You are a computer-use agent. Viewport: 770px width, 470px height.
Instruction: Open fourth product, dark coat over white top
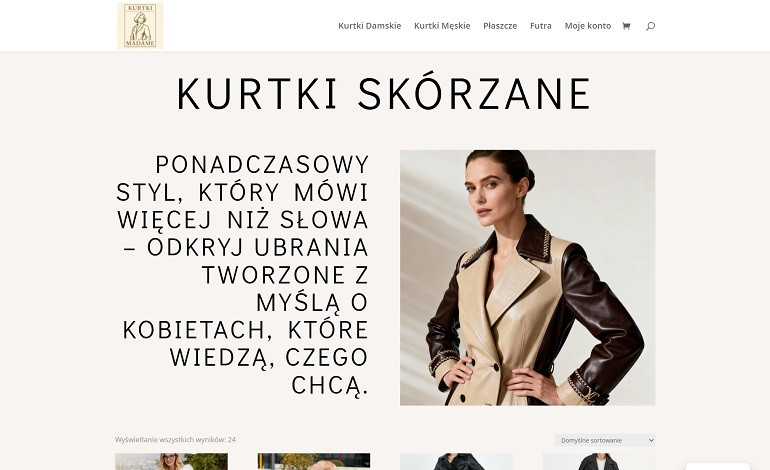click(x=599, y=462)
